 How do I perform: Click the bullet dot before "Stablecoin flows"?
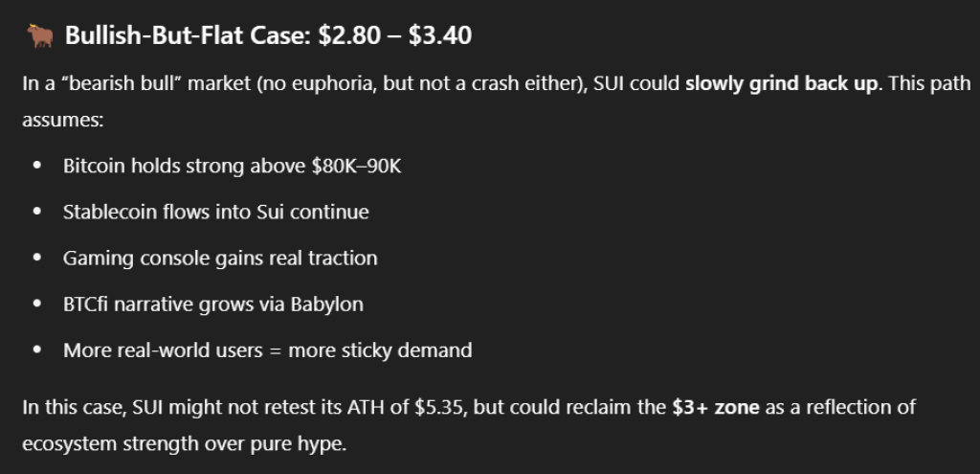pyautogui.click(x=36, y=212)
